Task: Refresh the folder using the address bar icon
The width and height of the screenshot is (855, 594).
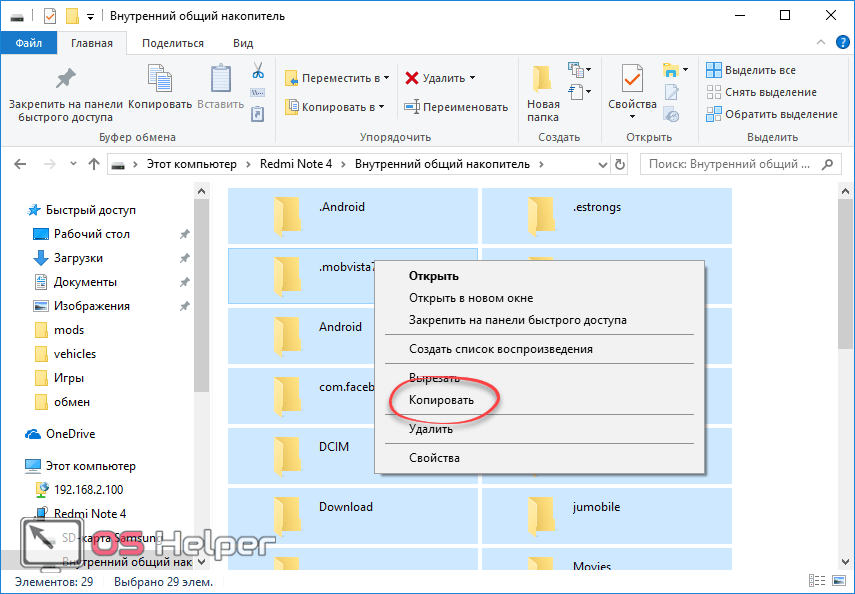Action: pyautogui.click(x=620, y=164)
